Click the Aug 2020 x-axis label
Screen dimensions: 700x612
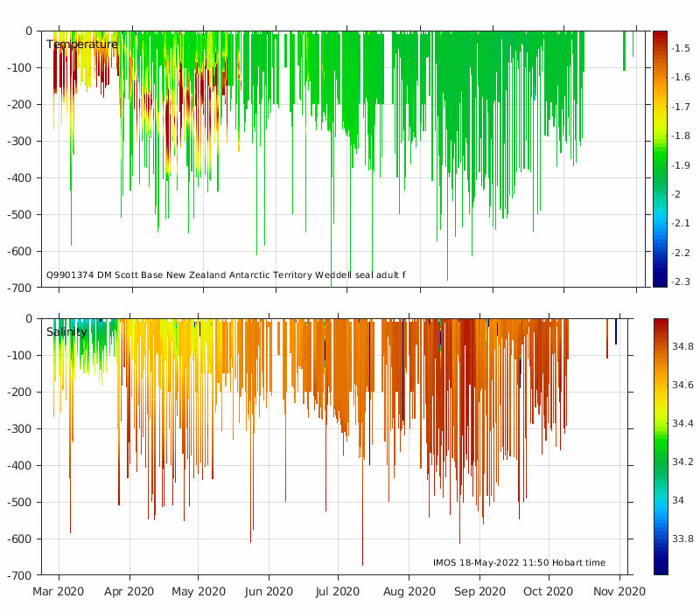(x=409, y=592)
